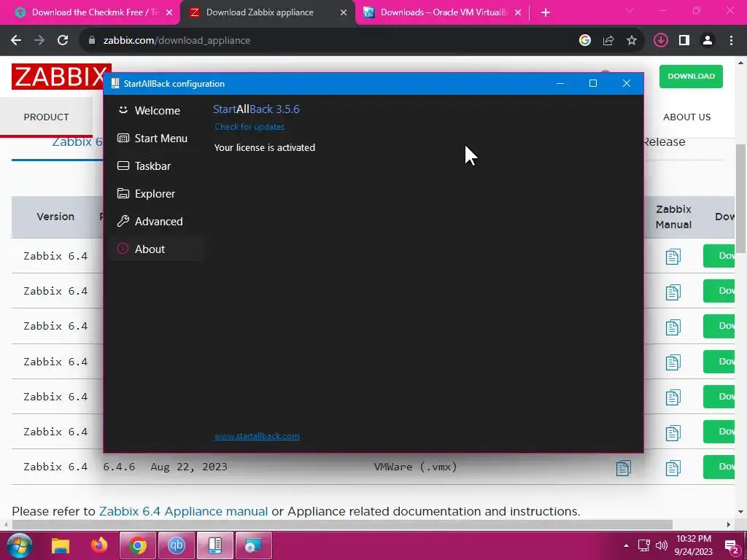Switch to Oracle VM VirtualBox downloads tab
Viewport: 747px width, 560px height.
(443, 12)
